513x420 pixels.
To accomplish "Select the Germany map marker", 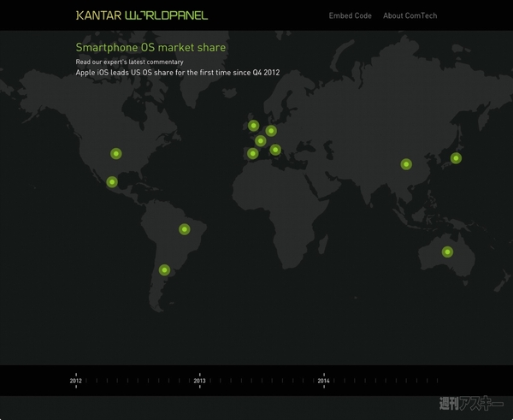I will point(271,131).
